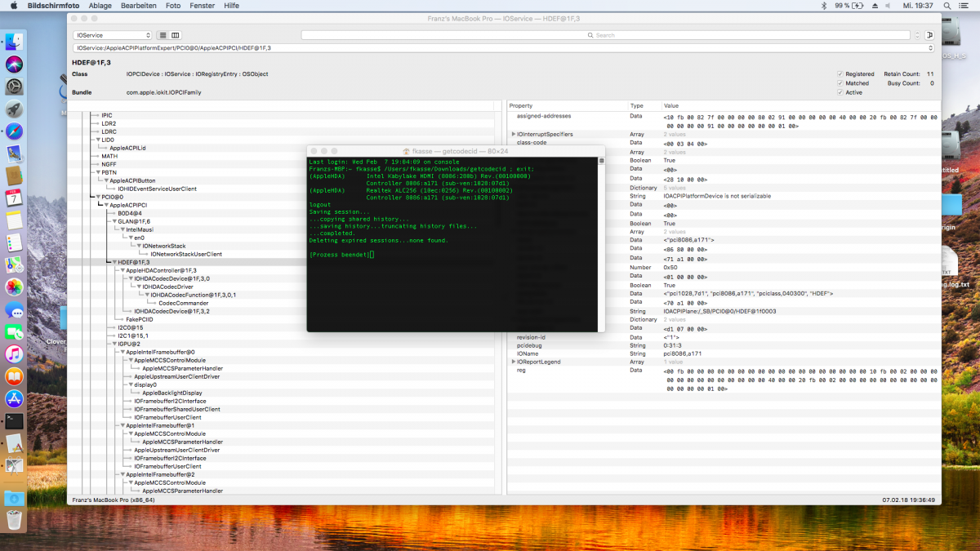This screenshot has height=551, width=980.
Task: Open App Store from the dock
Action: [14, 398]
